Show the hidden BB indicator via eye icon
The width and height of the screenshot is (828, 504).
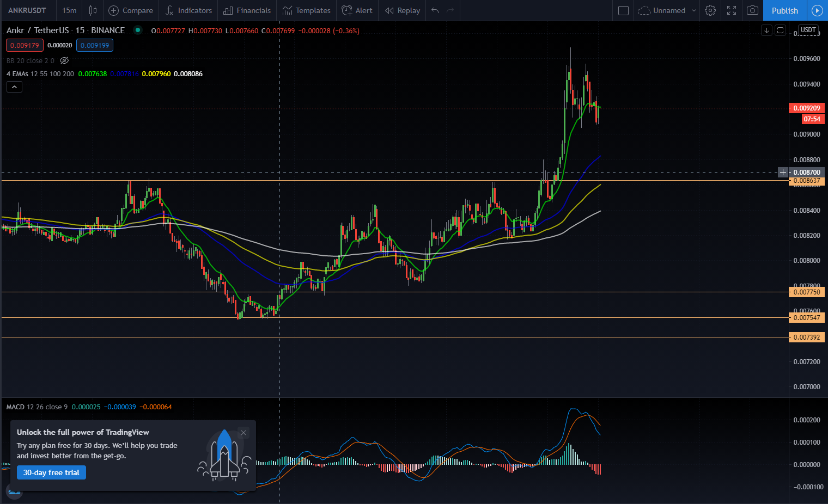(64, 60)
